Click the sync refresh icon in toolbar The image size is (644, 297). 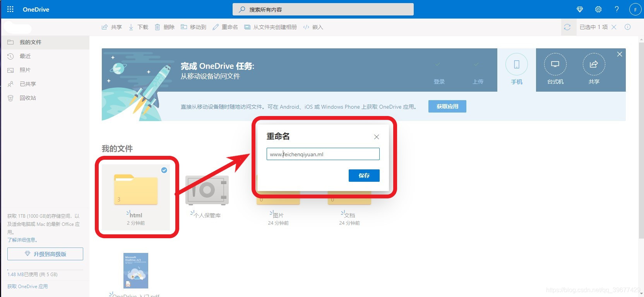pyautogui.click(x=567, y=27)
